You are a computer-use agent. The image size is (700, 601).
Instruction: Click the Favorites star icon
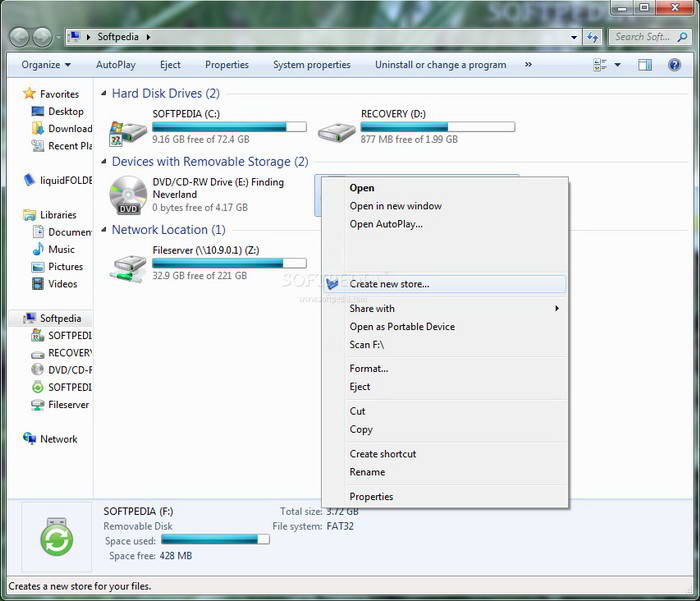(x=29, y=93)
